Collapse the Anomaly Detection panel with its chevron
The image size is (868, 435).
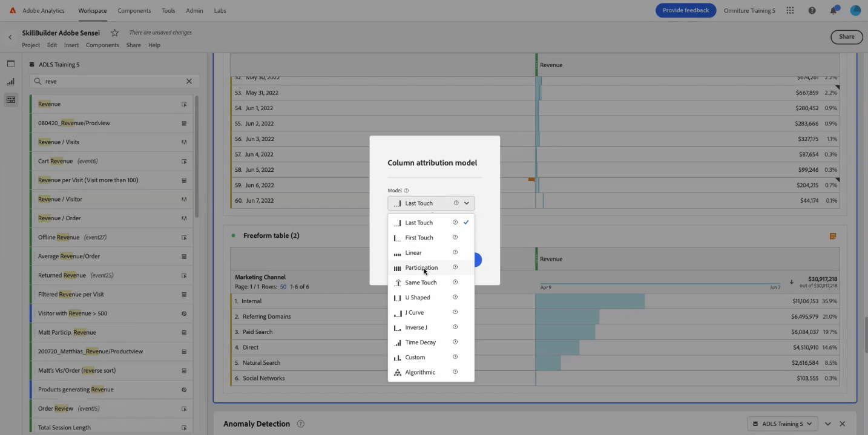coord(828,424)
